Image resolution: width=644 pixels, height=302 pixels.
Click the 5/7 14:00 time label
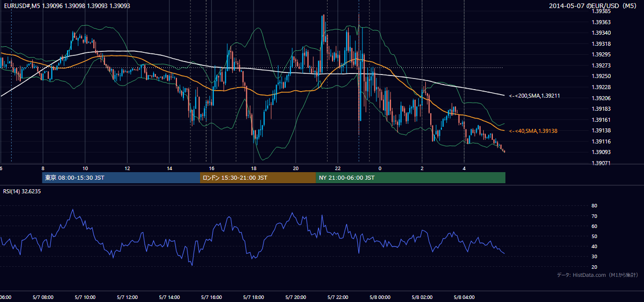(169, 297)
